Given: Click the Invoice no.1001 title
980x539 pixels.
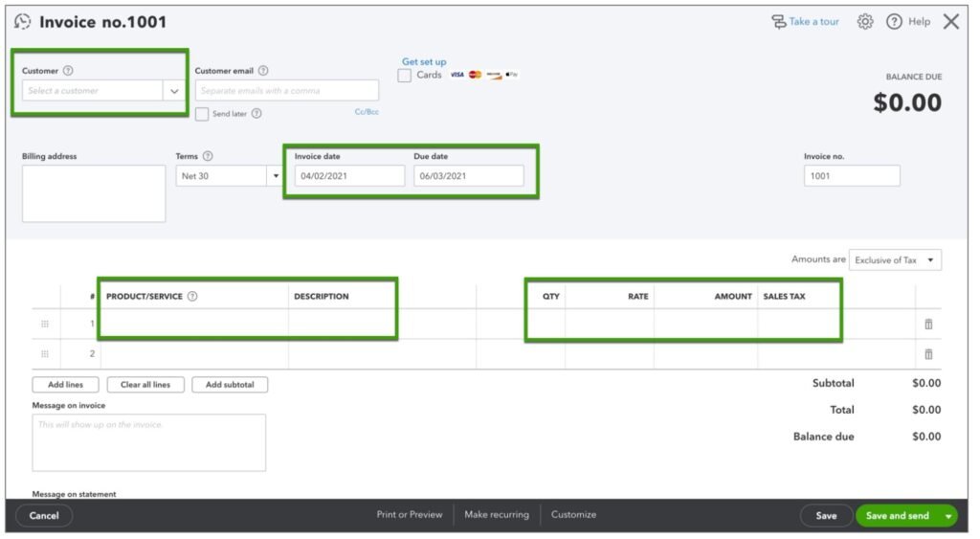Looking at the screenshot, I should click(103, 22).
